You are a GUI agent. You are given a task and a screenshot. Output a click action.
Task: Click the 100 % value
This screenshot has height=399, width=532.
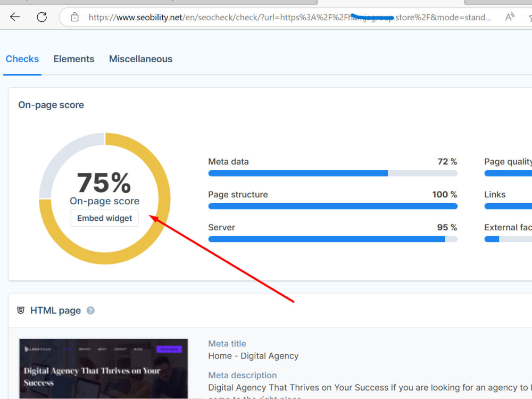coord(444,194)
